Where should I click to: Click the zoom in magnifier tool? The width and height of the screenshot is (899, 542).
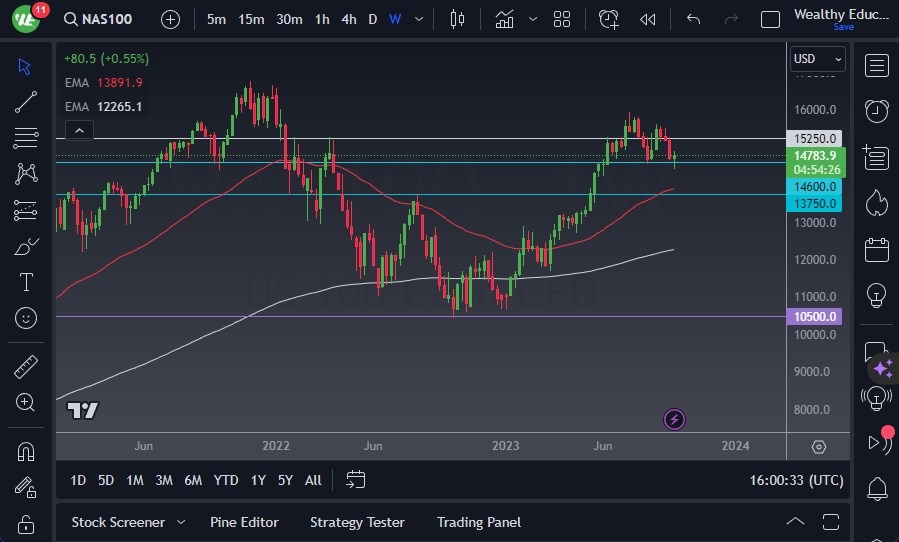(x=27, y=402)
